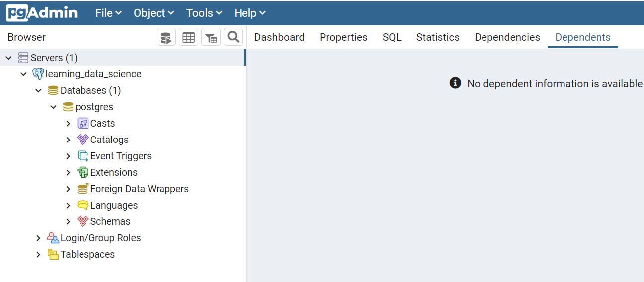Screen dimensions: 644x282
Task: Expand the Tablespaces tree node
Action: click(38, 254)
